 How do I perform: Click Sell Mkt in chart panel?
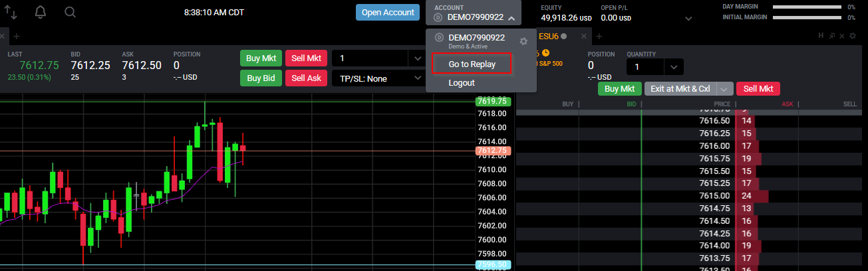pyautogui.click(x=306, y=58)
